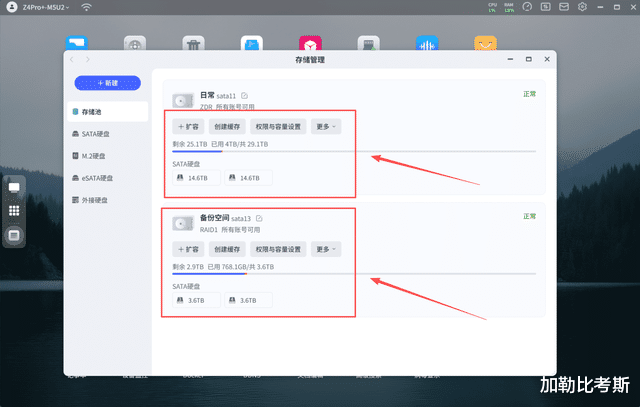Open 权限与容量设置 for the 备份空间 pool
The height and width of the screenshot is (407, 640).
point(278,249)
